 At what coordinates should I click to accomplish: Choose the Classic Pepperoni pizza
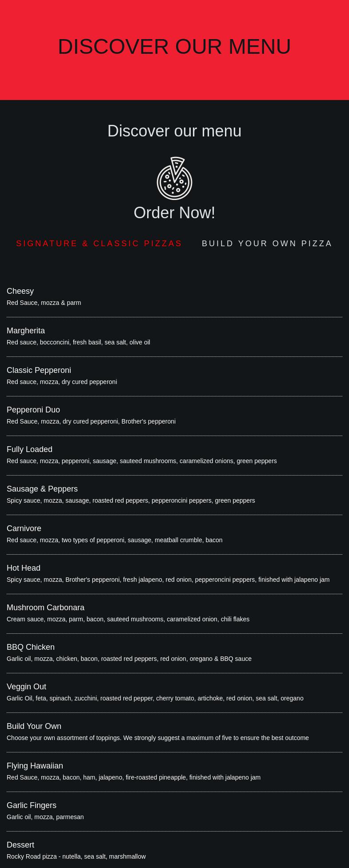(x=39, y=370)
